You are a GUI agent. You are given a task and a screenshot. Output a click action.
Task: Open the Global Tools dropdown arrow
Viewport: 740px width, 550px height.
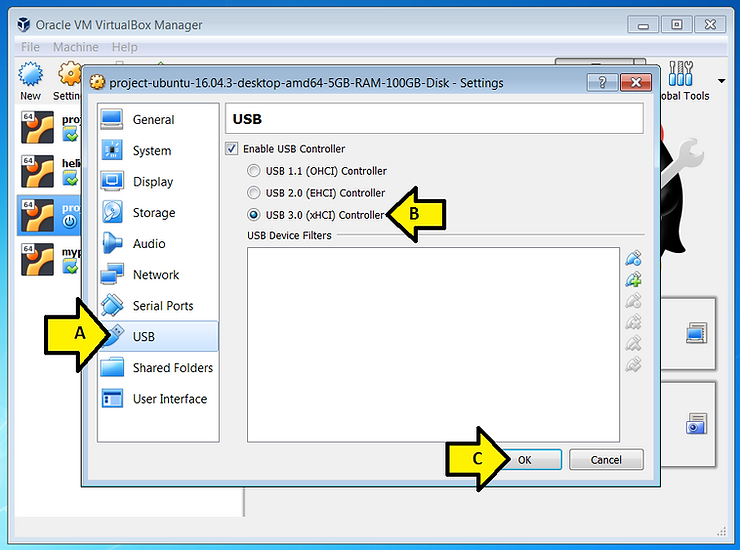[x=722, y=81]
